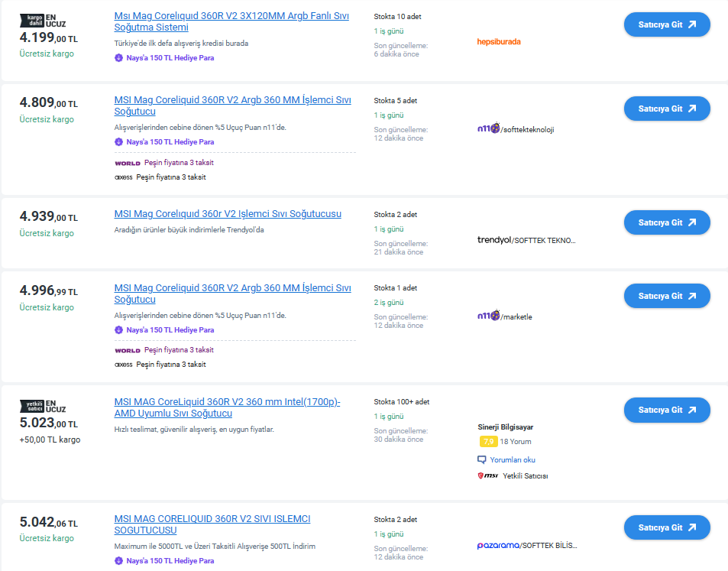This screenshot has width=728, height=571.
Task: Click the MSI Yetkili Satıcısı logo
Action: [487, 475]
